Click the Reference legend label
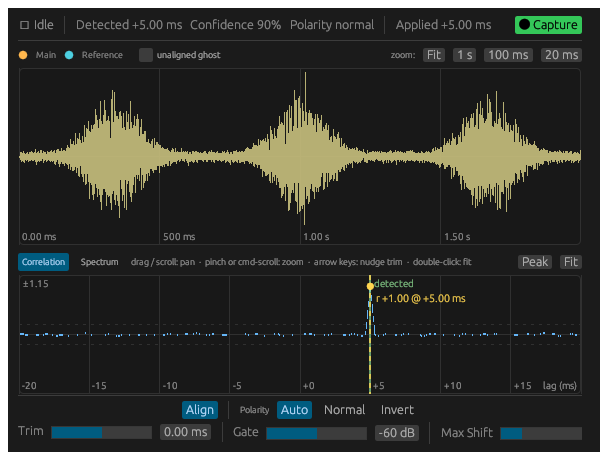The height and width of the screenshot is (460, 600). pyautogui.click(x=102, y=55)
